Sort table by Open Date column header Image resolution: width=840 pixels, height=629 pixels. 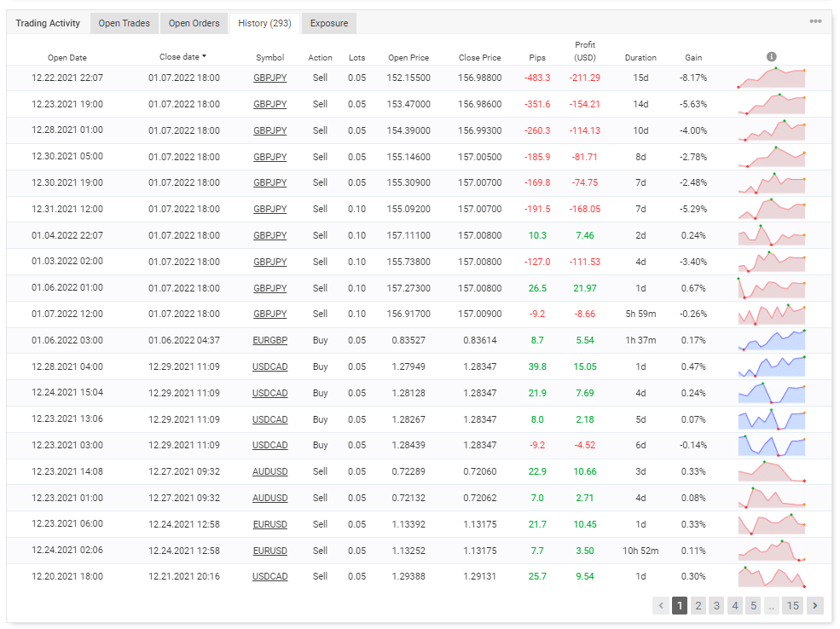(x=67, y=57)
